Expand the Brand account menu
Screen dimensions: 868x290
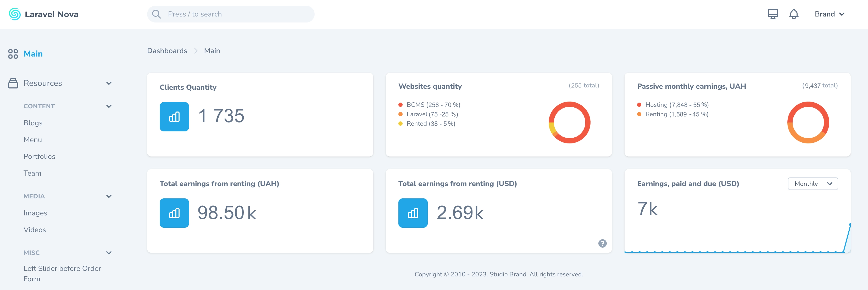(830, 14)
